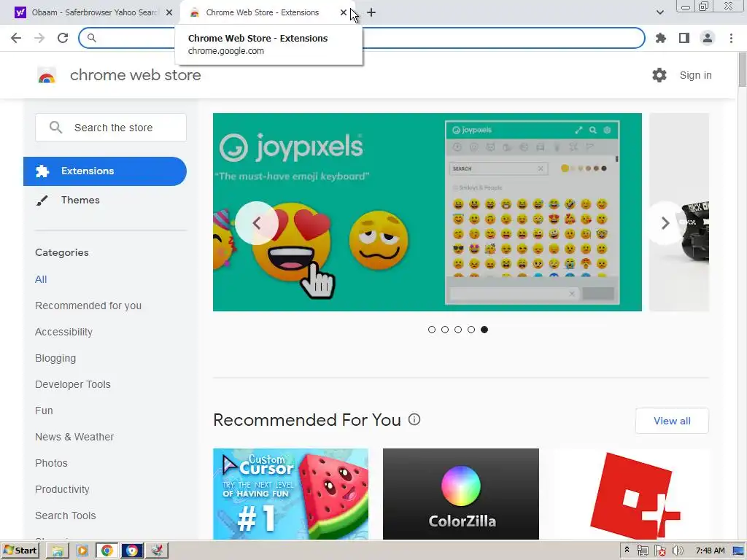Image resolution: width=747 pixels, height=560 pixels.
Task: Open the Accessibility category
Action: tap(63, 332)
